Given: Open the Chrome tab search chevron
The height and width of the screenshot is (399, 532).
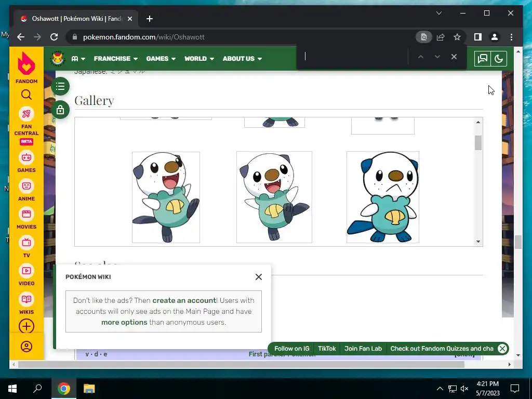Looking at the screenshot, I should (439, 13).
